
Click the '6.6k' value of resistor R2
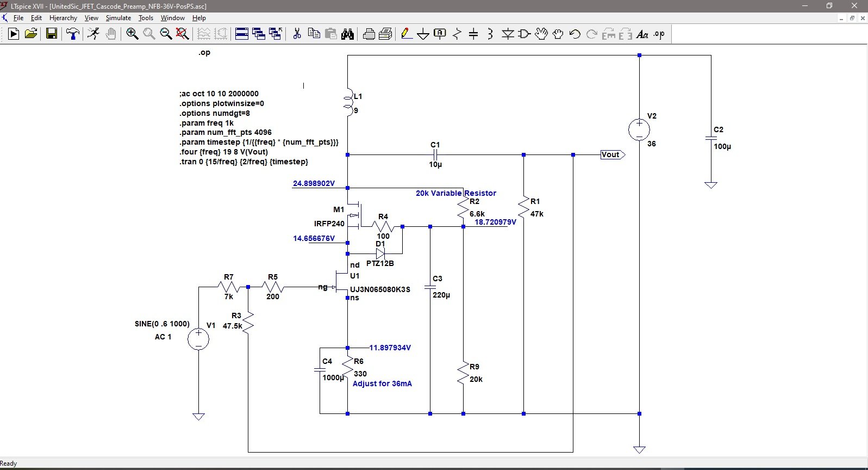[x=477, y=214]
